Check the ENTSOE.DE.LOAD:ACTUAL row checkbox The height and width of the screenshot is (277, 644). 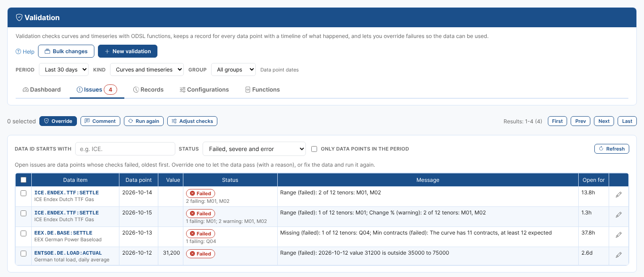24,254
